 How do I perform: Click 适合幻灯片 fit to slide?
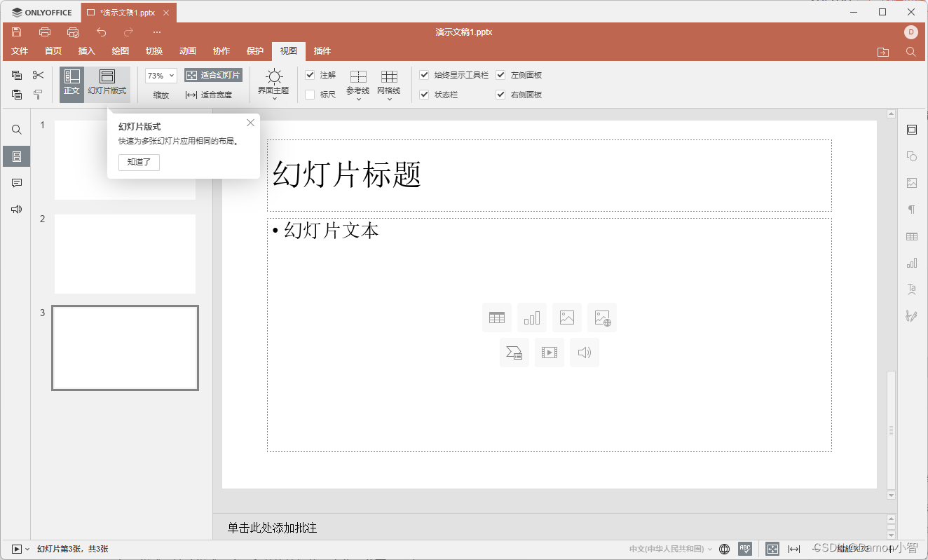coord(213,75)
